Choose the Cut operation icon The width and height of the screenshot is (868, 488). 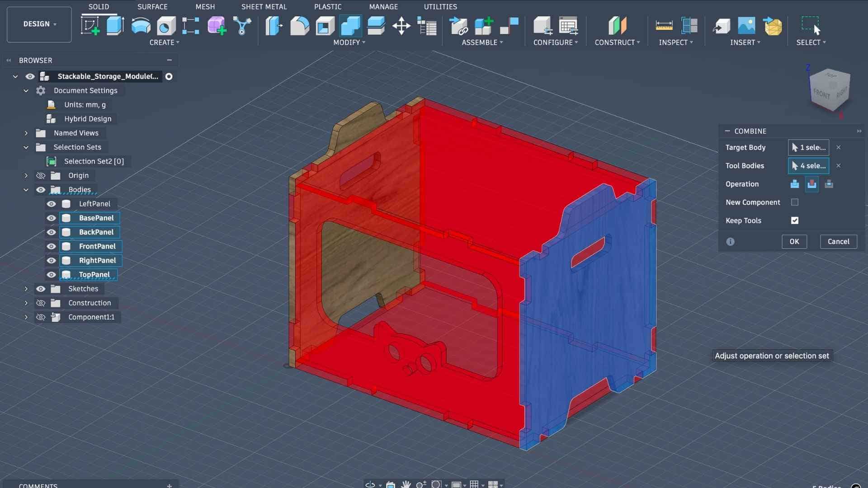811,184
